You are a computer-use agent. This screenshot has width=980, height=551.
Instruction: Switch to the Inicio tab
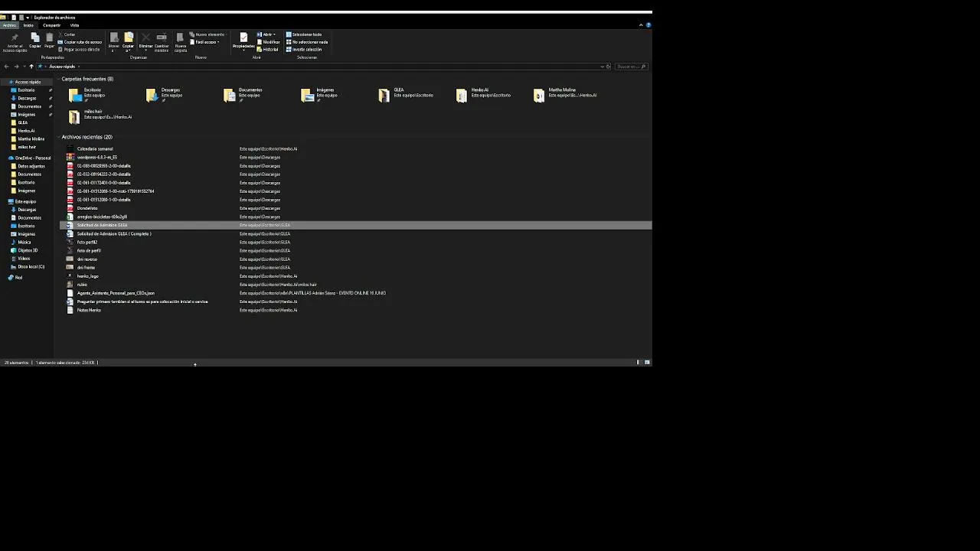[28, 25]
